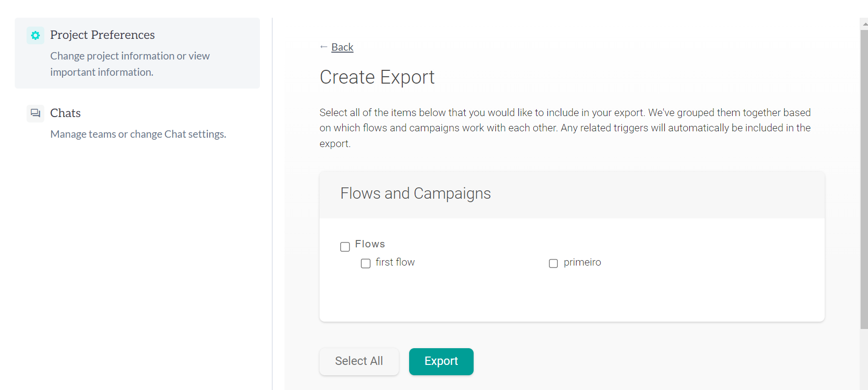Toggle the Flows group checkbox

(x=345, y=246)
